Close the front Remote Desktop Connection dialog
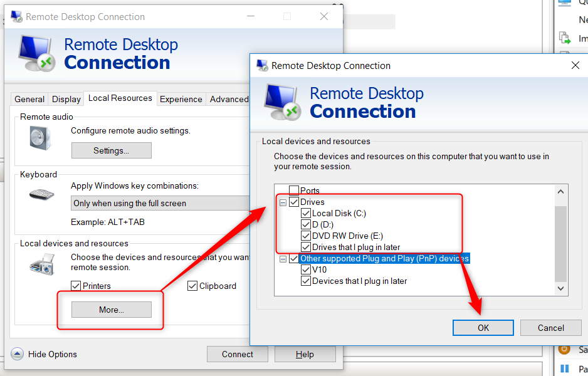 tap(575, 65)
